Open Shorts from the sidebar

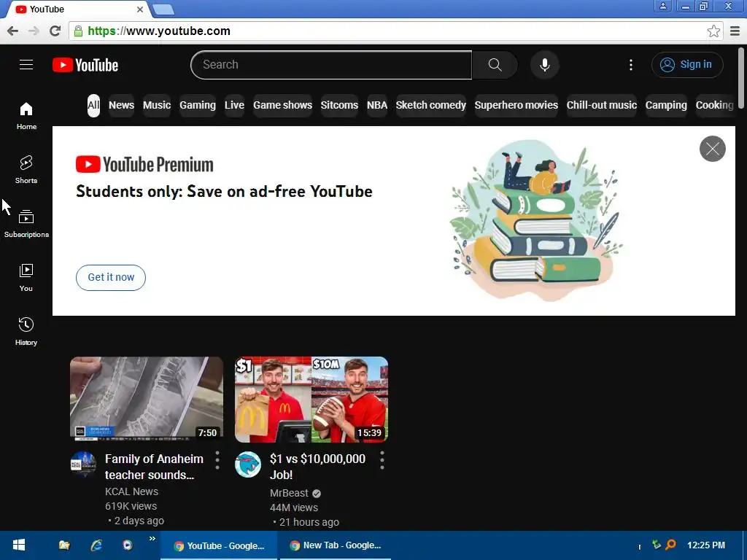pyautogui.click(x=26, y=169)
